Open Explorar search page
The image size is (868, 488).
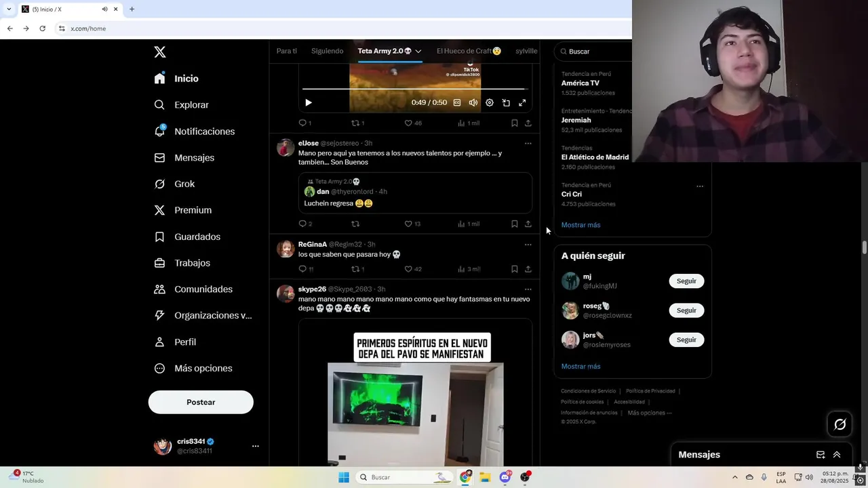181,105
